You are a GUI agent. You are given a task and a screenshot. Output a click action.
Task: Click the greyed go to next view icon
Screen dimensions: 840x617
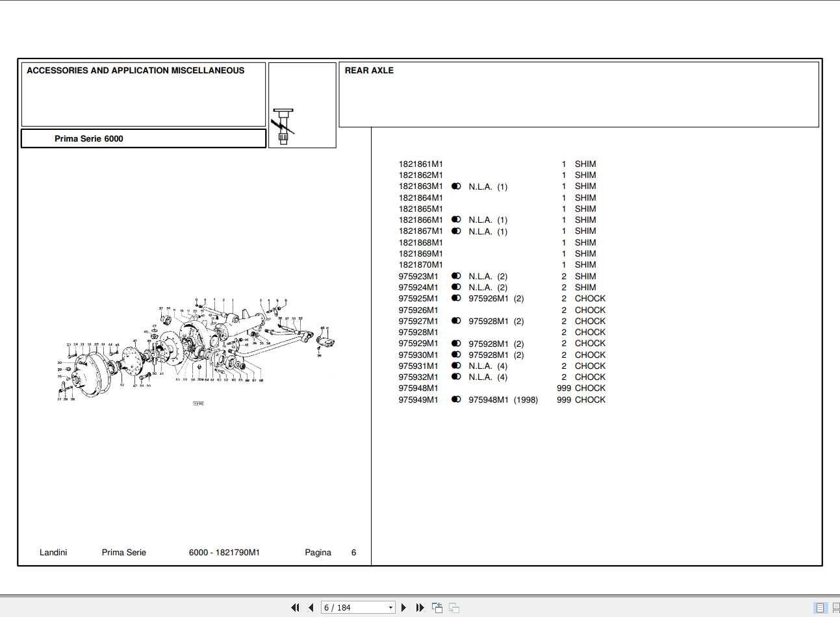454,608
